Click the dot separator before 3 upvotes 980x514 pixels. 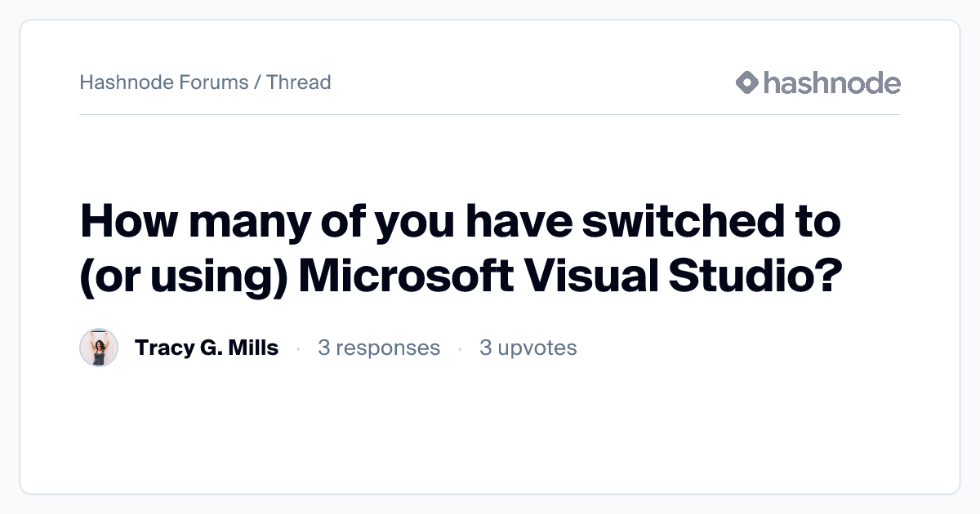click(460, 349)
